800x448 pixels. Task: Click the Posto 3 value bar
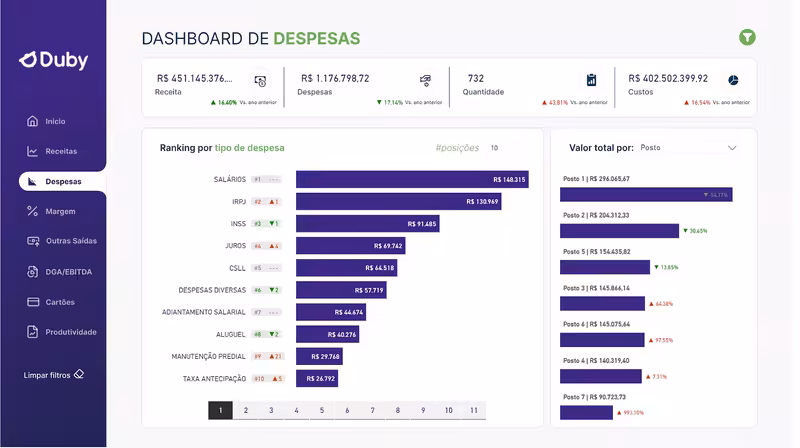(603, 304)
